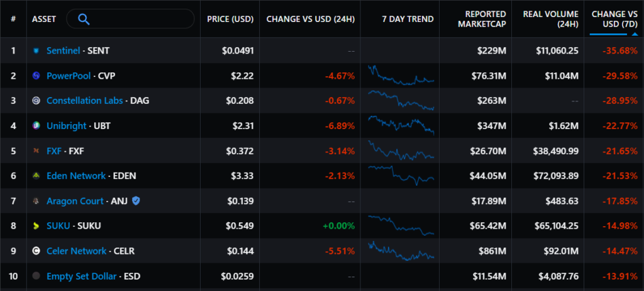
Task: Click the Constellation Labs logo icon
Action: (x=36, y=101)
